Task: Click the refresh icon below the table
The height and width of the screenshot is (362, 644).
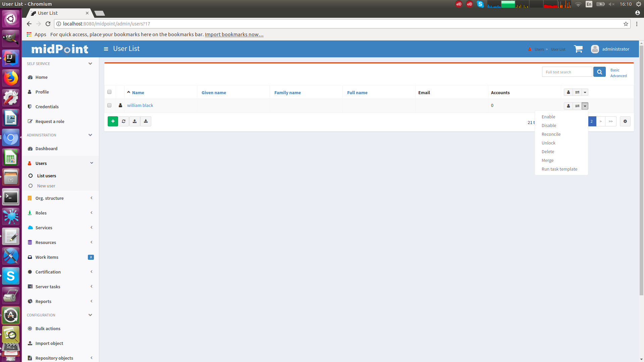Action: click(124, 121)
